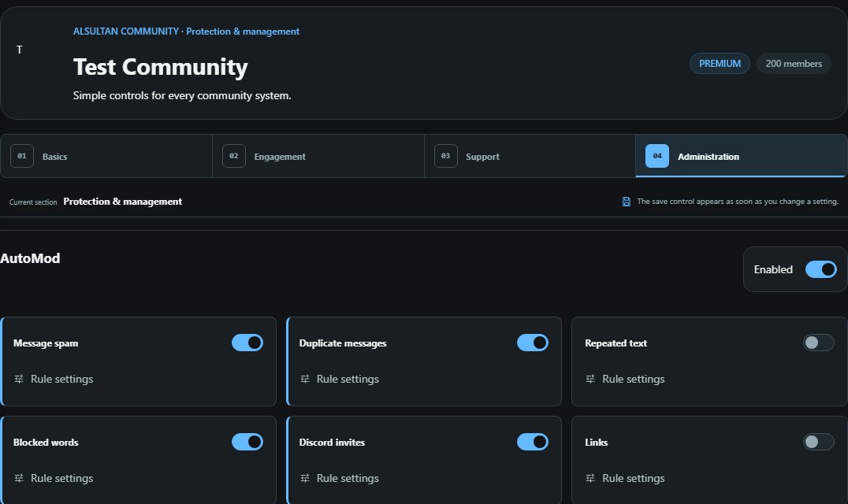Click the Simple controls for every community system text
848x504 pixels.
pyautogui.click(x=182, y=95)
